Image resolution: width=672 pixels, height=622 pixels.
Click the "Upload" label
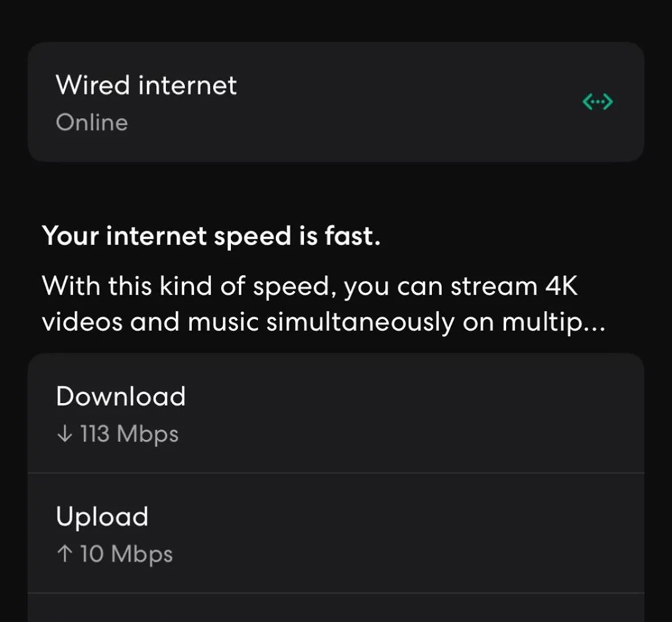[102, 517]
